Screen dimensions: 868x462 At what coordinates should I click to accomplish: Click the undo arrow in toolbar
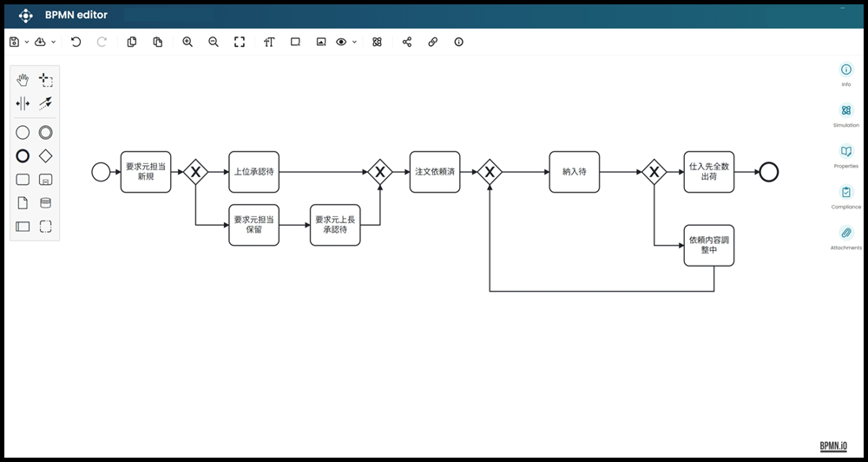[76, 42]
